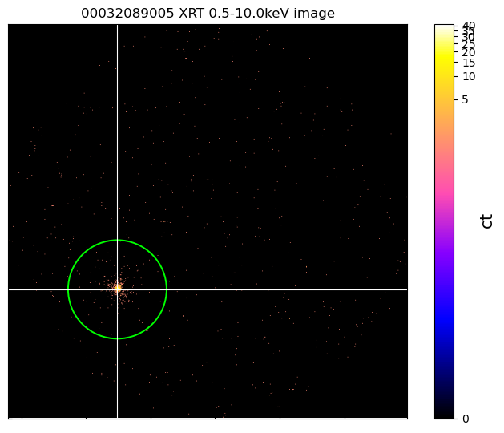The height and width of the screenshot is (433, 504).
Task: Pick the yellow section of the colorbar
Action: [x=446, y=56]
